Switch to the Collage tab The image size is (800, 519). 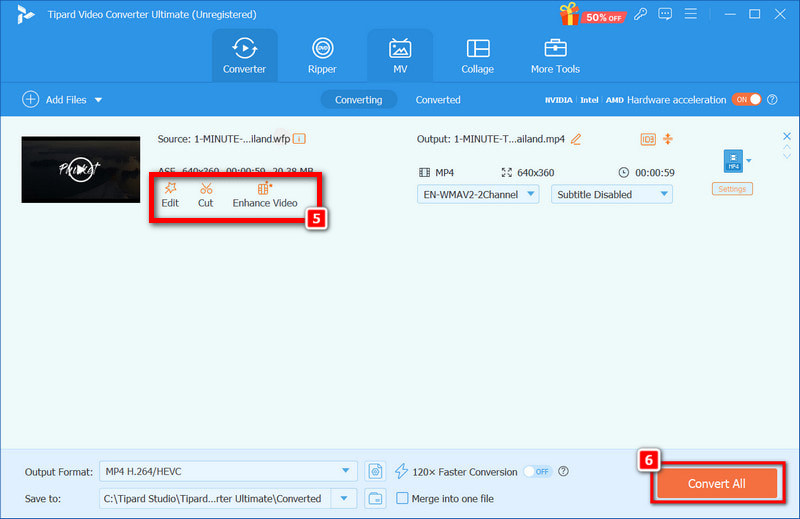point(478,56)
